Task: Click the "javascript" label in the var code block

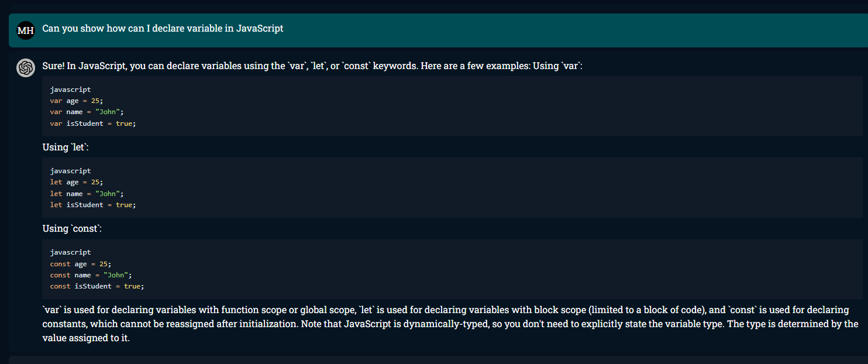Action: (70, 90)
